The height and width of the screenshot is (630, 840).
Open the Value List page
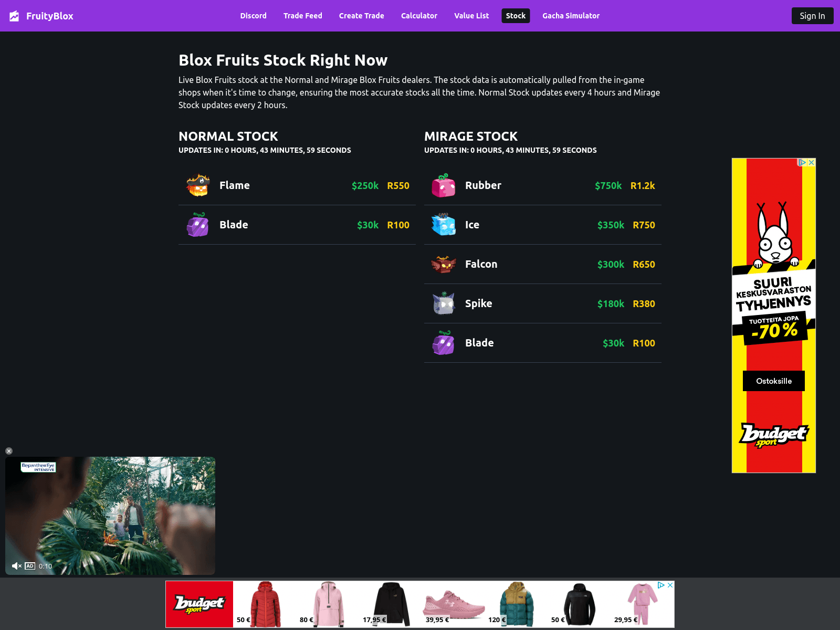pyautogui.click(x=471, y=16)
